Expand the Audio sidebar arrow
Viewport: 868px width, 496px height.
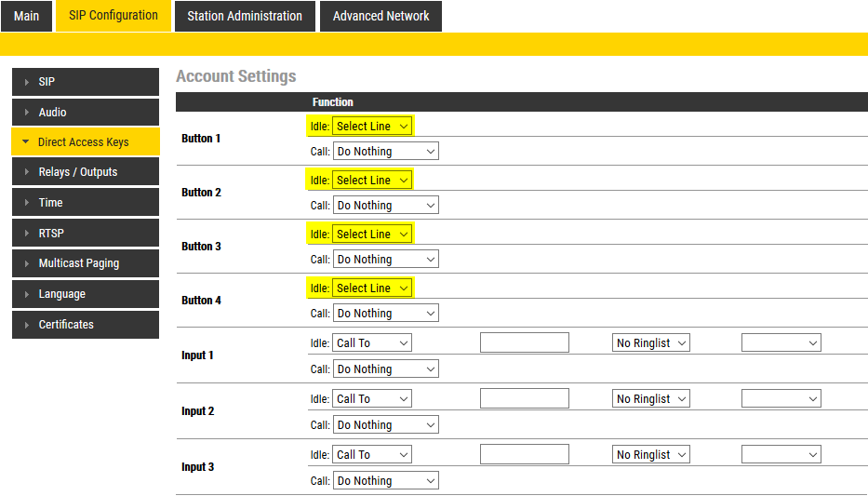pyautogui.click(x=27, y=113)
